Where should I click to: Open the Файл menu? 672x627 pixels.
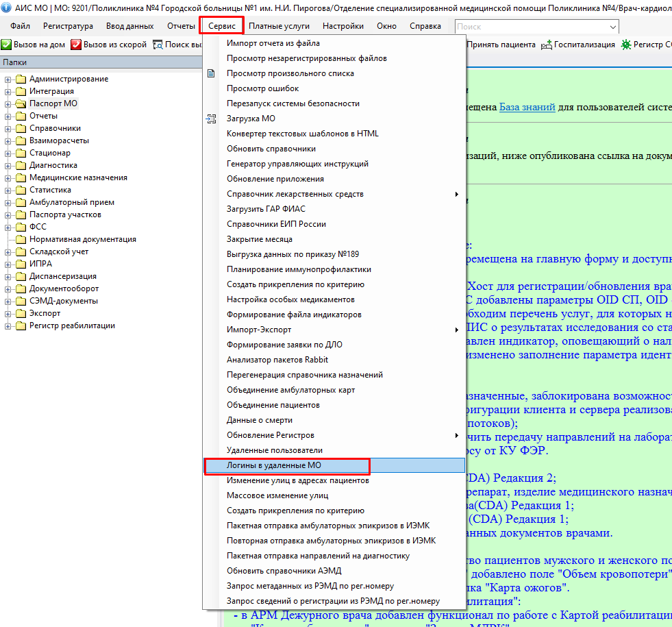(20, 26)
